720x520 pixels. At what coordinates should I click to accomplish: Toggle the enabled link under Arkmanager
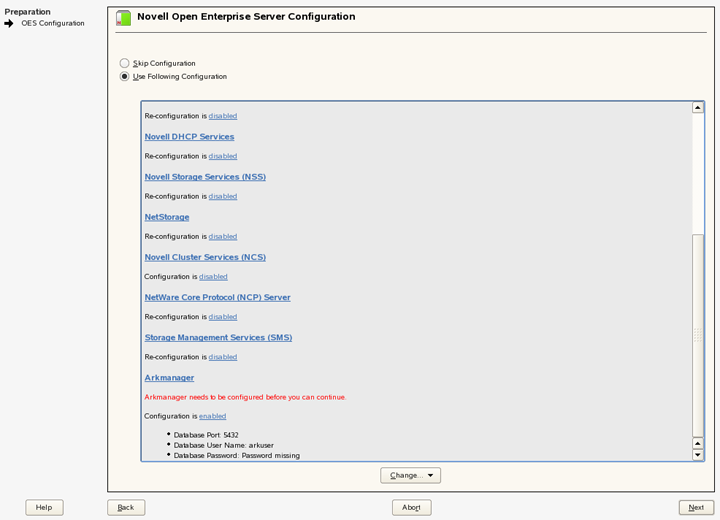(212, 416)
